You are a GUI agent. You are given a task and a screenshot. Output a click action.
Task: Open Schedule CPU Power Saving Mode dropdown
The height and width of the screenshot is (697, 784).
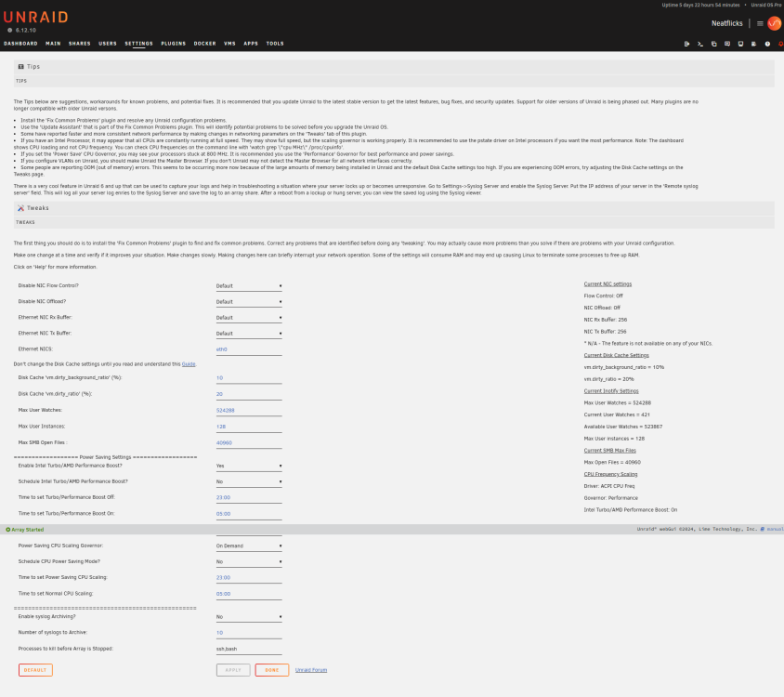(x=249, y=562)
